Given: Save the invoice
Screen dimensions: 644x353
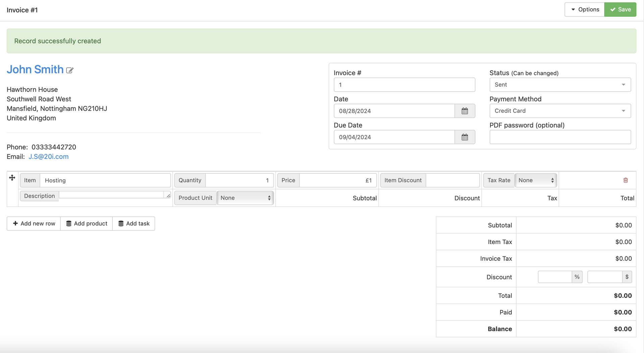Looking at the screenshot, I should pyautogui.click(x=620, y=10).
